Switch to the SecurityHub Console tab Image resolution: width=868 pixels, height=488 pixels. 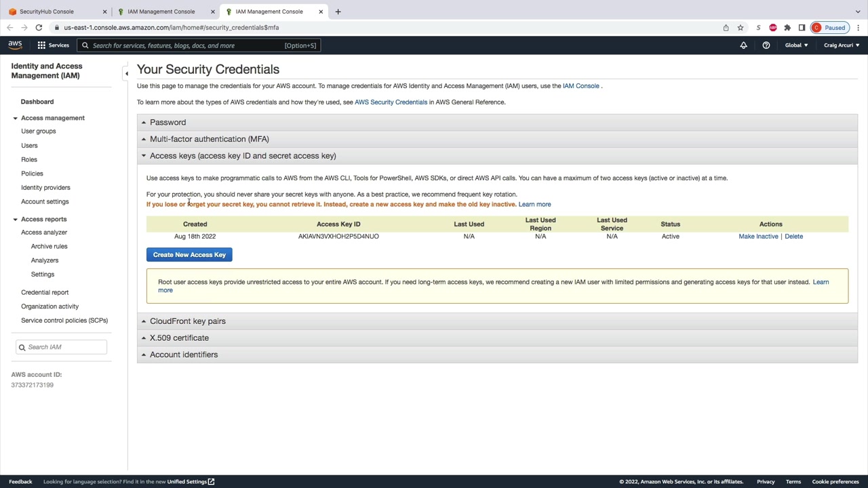click(57, 12)
